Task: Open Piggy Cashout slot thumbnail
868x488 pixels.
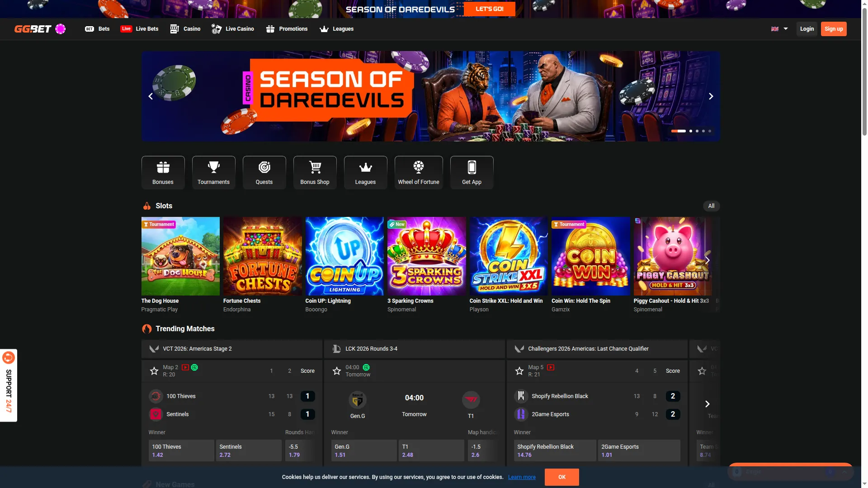Action: (673, 256)
